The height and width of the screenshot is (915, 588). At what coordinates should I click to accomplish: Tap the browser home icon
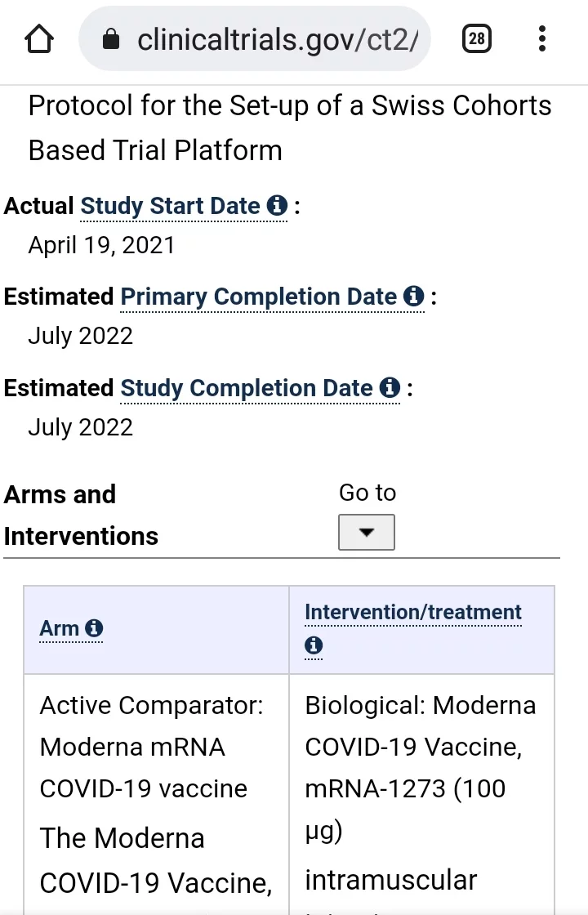point(39,38)
